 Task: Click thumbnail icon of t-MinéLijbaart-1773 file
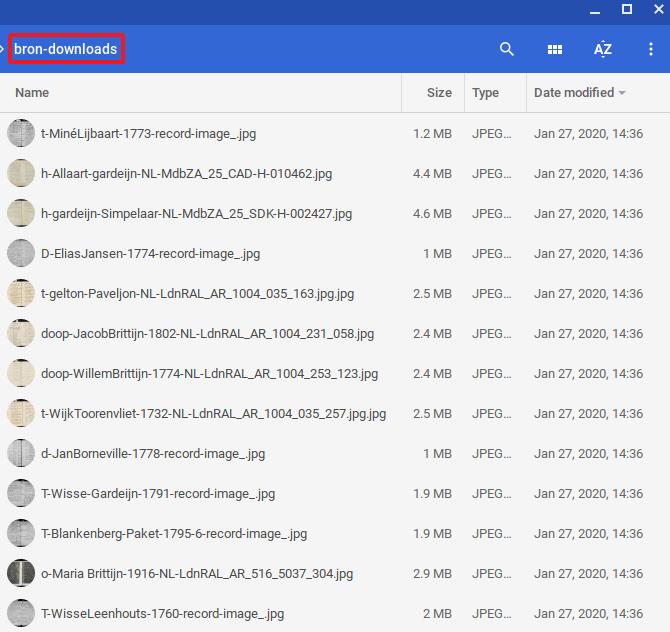click(x=21, y=133)
